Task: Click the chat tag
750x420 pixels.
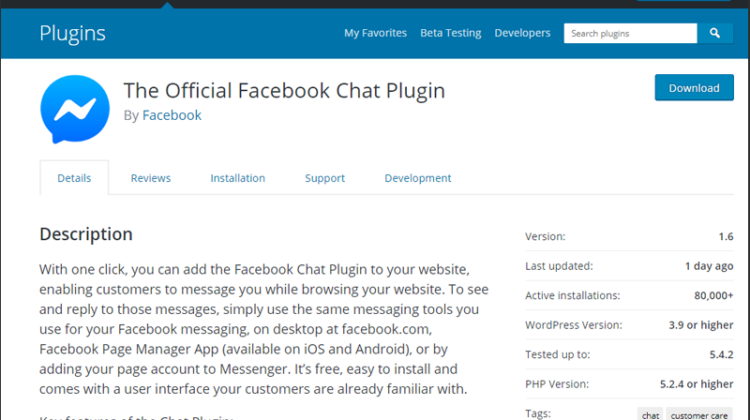Action: tap(650, 413)
